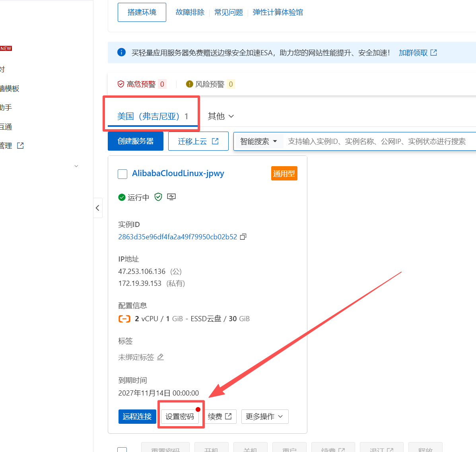Click the green shield security icon
476x452 pixels.
tap(158, 197)
